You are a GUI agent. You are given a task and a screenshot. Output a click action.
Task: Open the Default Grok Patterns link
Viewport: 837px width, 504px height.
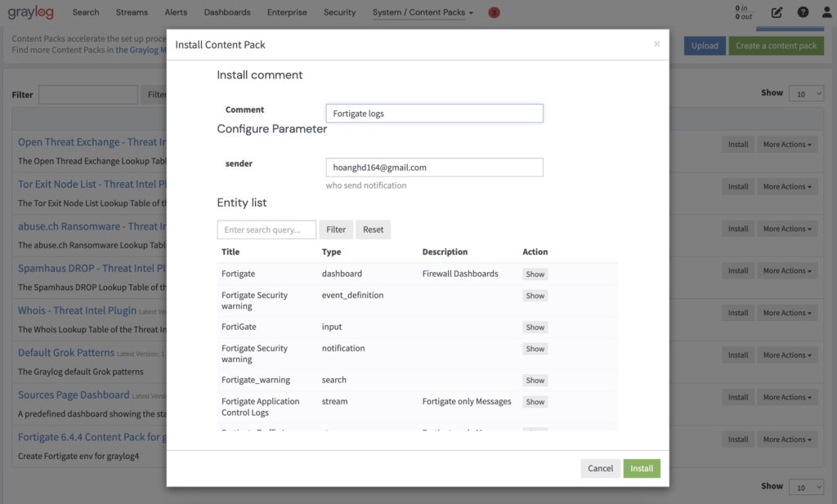(65, 353)
